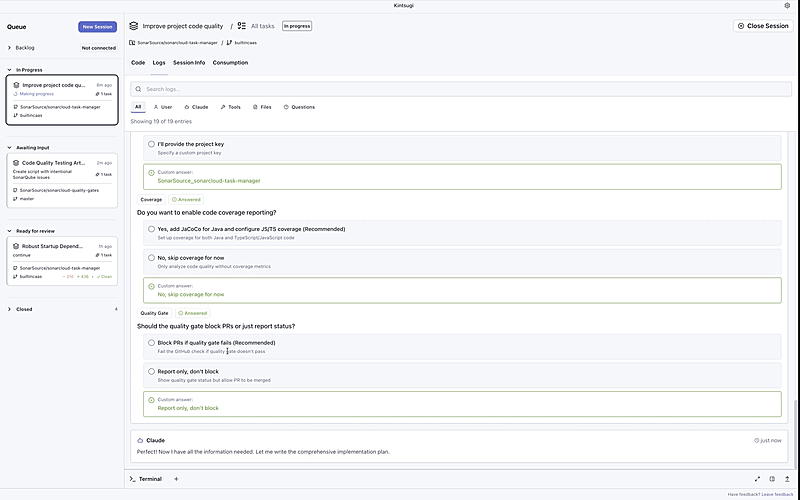The height and width of the screenshot is (500, 800).
Task: Select No, skip coverage for now radio
Action: coord(152,258)
